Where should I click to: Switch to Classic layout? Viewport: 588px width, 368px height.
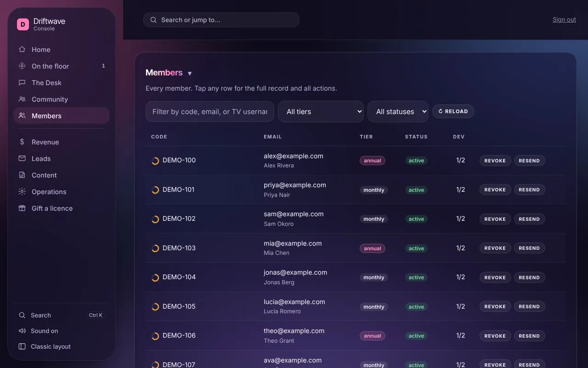point(62,346)
